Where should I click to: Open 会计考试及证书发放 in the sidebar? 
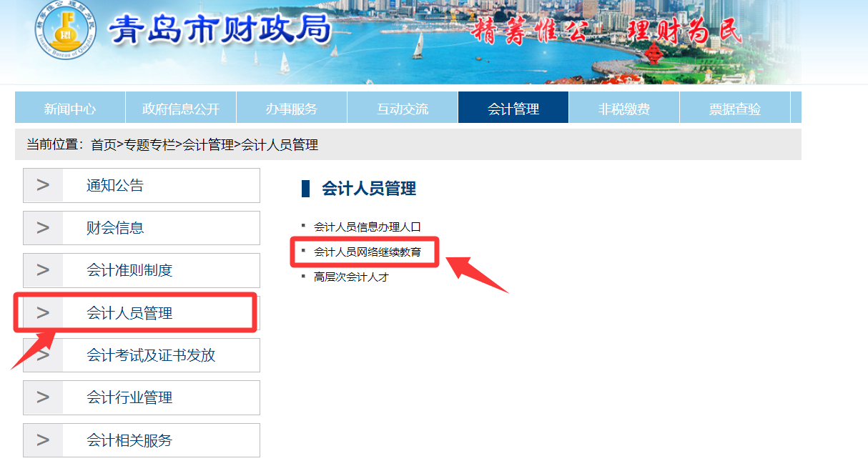142,355
